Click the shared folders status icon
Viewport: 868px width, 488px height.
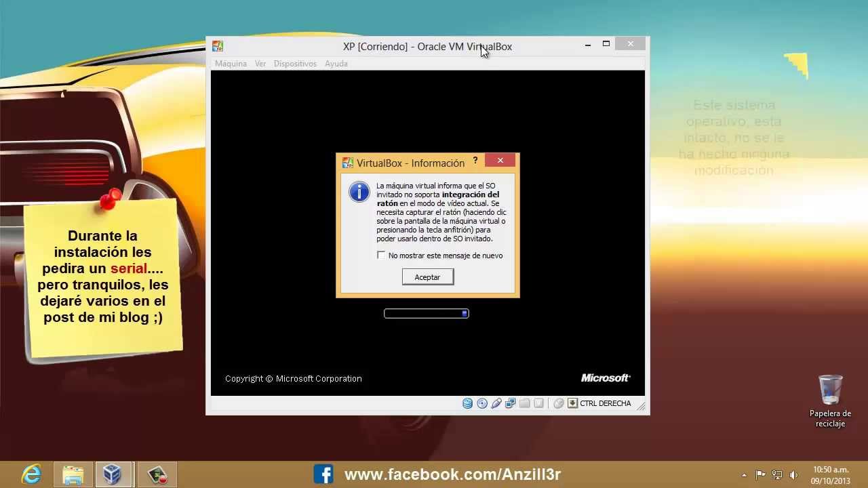point(525,403)
